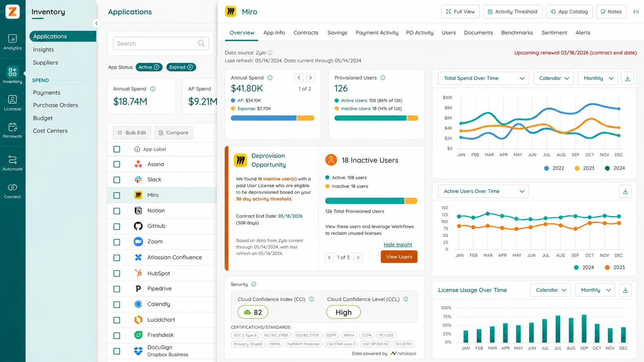Click the Zylo logo icon

[12, 12]
